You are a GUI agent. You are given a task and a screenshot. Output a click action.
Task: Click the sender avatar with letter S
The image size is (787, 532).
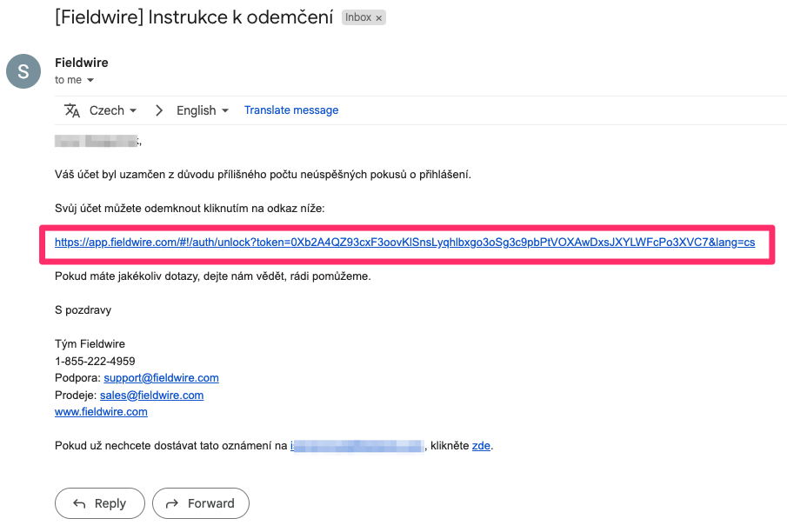(x=23, y=71)
